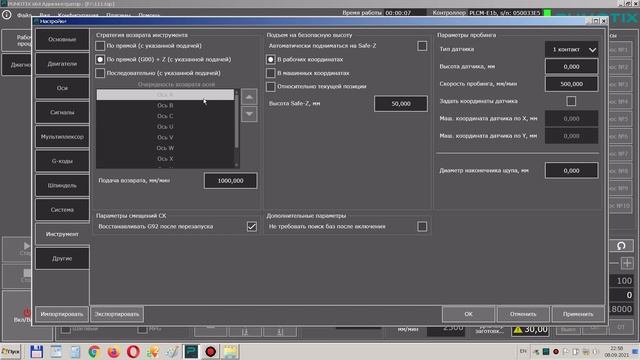Select 'Ось B' in the axis list
Image resolution: width=640 pixels, height=360 pixels.
click(x=165, y=105)
